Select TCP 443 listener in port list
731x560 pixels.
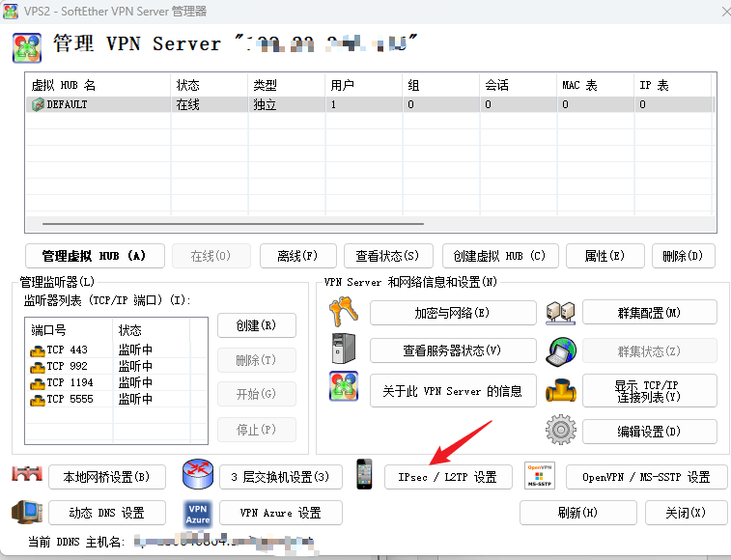(x=68, y=350)
